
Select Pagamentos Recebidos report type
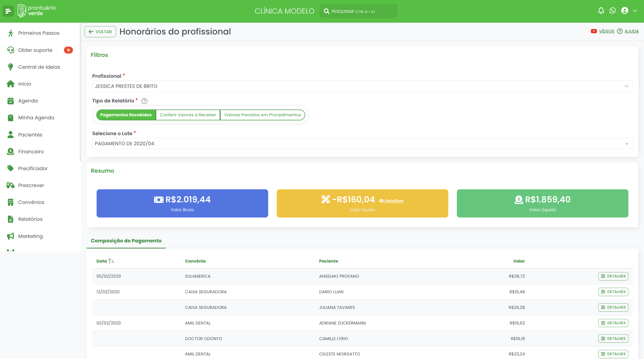[x=126, y=115]
